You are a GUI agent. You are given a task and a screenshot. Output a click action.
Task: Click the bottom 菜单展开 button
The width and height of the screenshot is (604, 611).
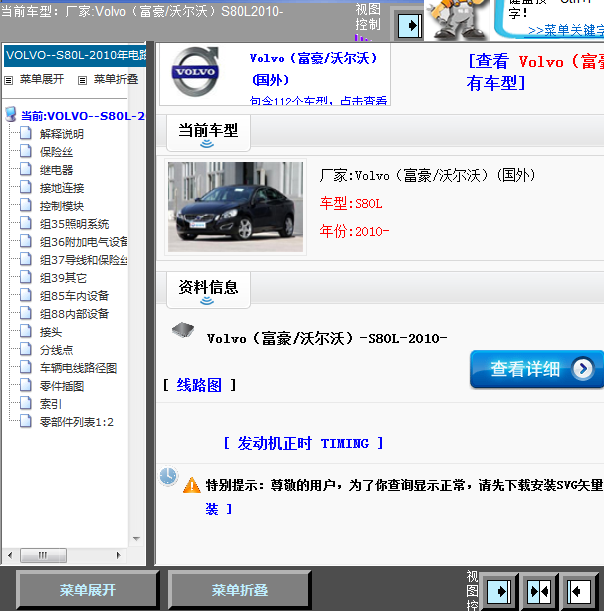(88, 590)
